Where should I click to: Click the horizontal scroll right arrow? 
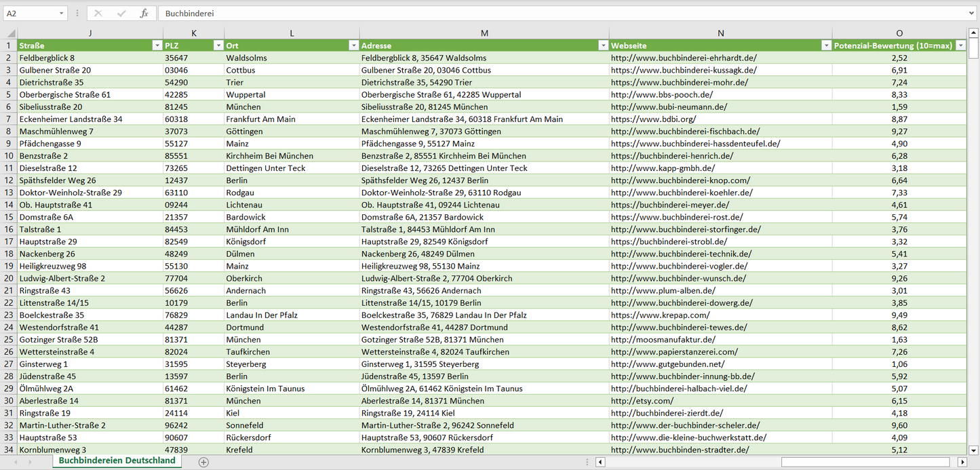click(x=962, y=462)
